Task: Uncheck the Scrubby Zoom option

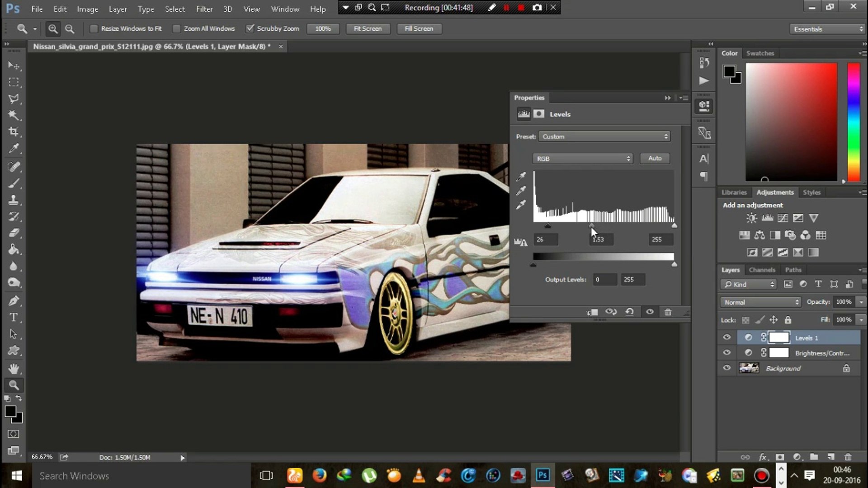Action: click(x=250, y=28)
